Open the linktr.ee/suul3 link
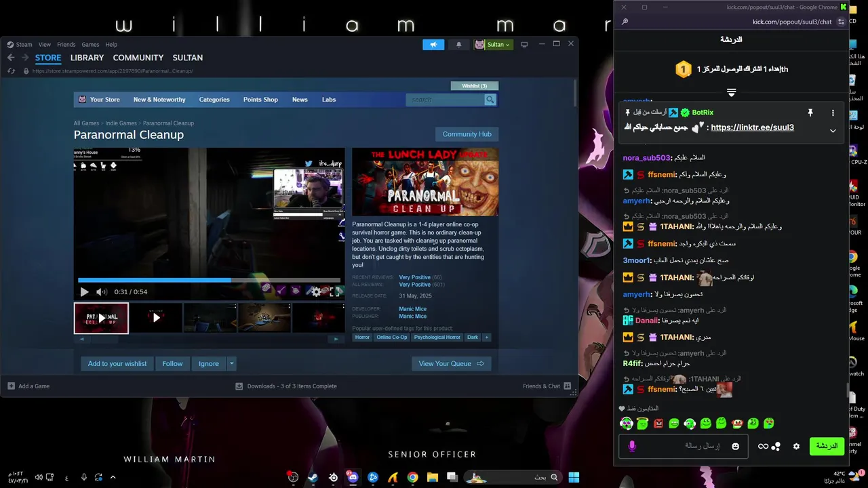 point(752,127)
